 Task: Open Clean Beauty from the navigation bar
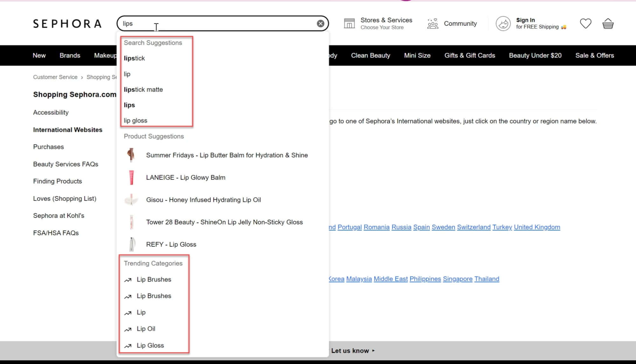[370, 55]
